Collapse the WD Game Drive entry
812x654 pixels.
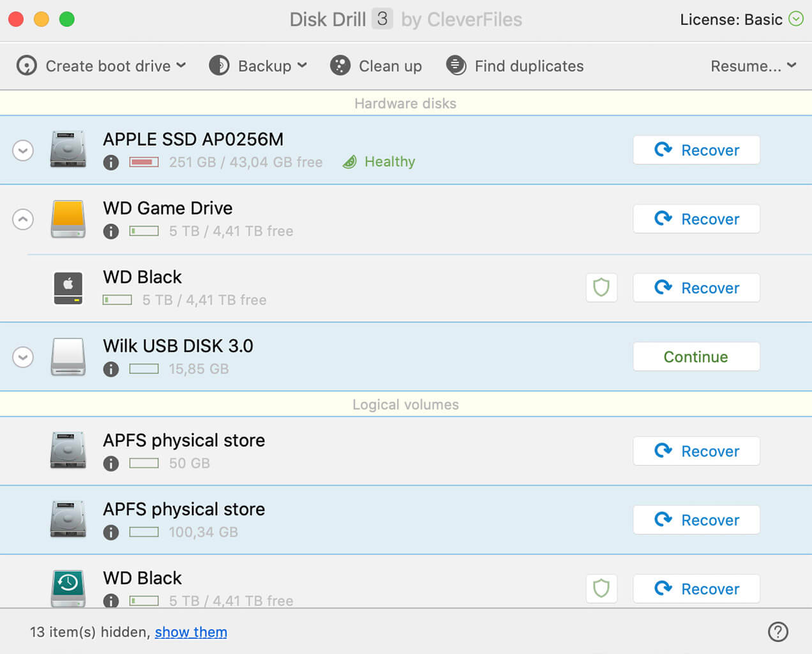tap(22, 219)
